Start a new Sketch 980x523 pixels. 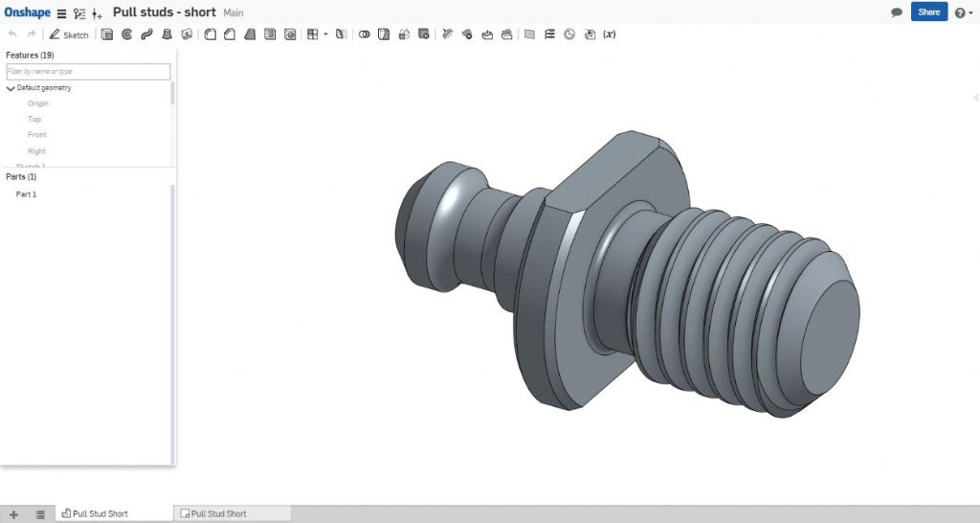[69, 34]
